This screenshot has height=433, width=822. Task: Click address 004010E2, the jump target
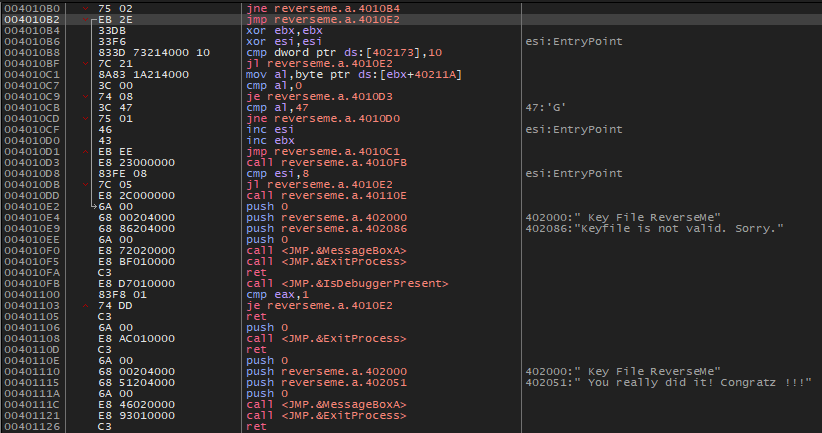point(32,207)
